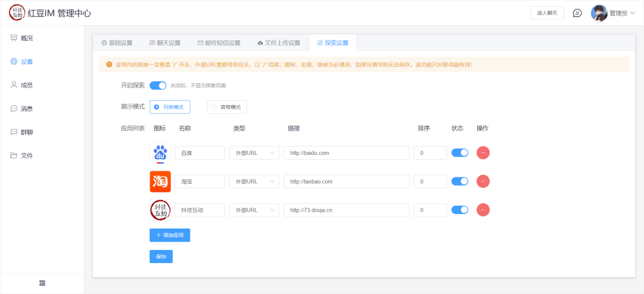This screenshot has height=294, width=644.
Task: Click the 百度 name input field
Action: point(200,153)
